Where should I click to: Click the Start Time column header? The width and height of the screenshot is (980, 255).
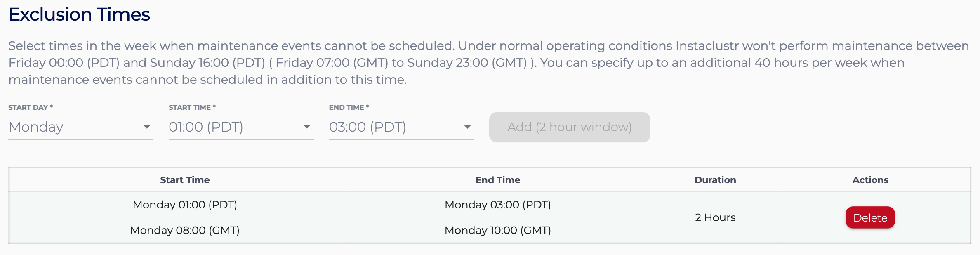pyautogui.click(x=184, y=180)
